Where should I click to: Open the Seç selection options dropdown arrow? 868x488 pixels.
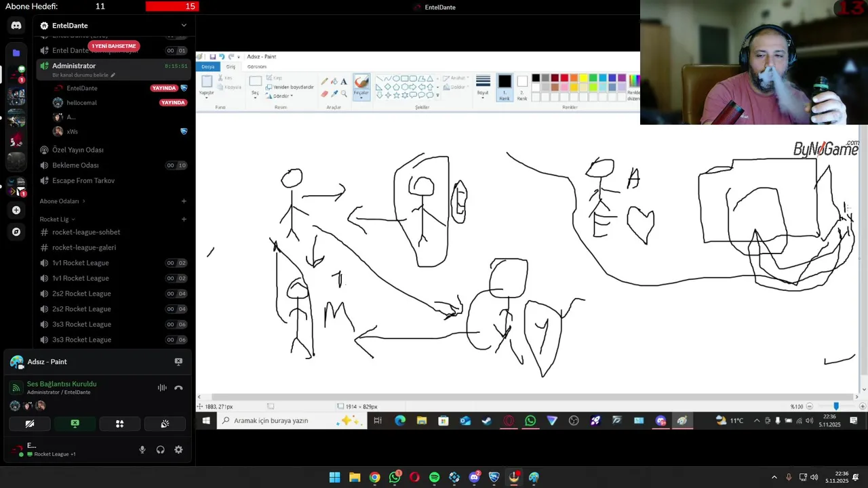[255, 98]
